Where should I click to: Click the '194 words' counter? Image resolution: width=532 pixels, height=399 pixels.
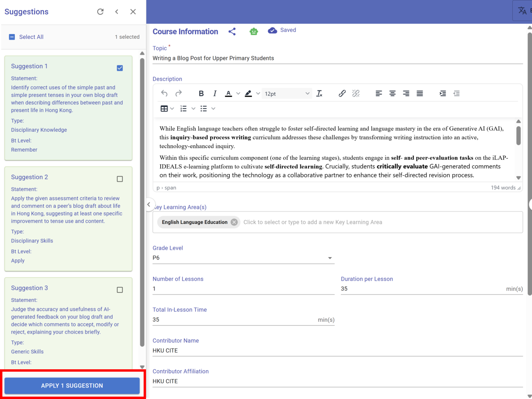pyautogui.click(x=503, y=188)
